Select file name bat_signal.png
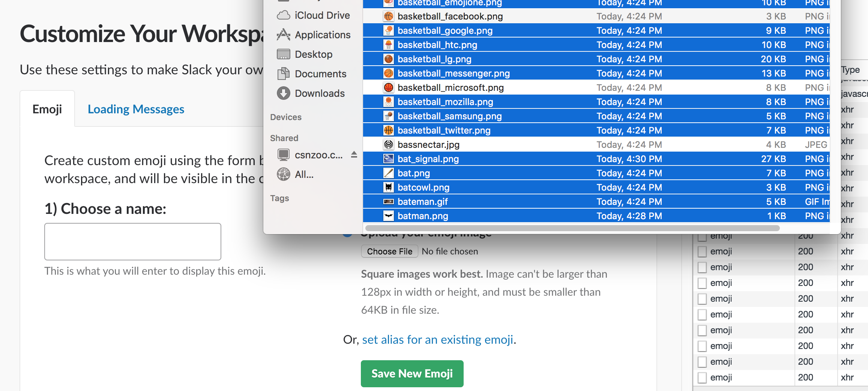868x391 pixels. 428,159
